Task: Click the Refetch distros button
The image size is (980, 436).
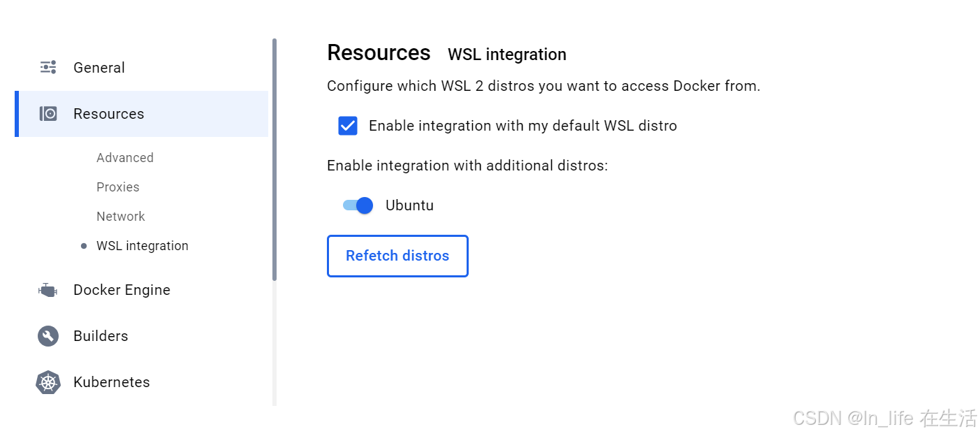Action: point(397,256)
